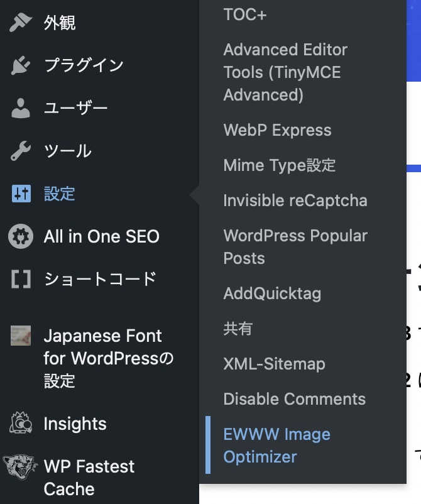421x504 pixels.
Task: Open All in One SEO menu
Action: coord(102,236)
